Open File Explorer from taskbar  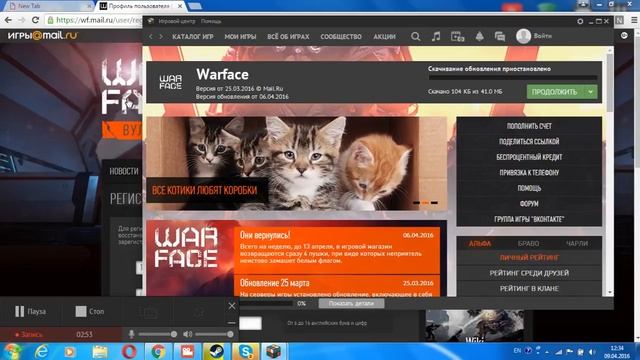pos(100,351)
